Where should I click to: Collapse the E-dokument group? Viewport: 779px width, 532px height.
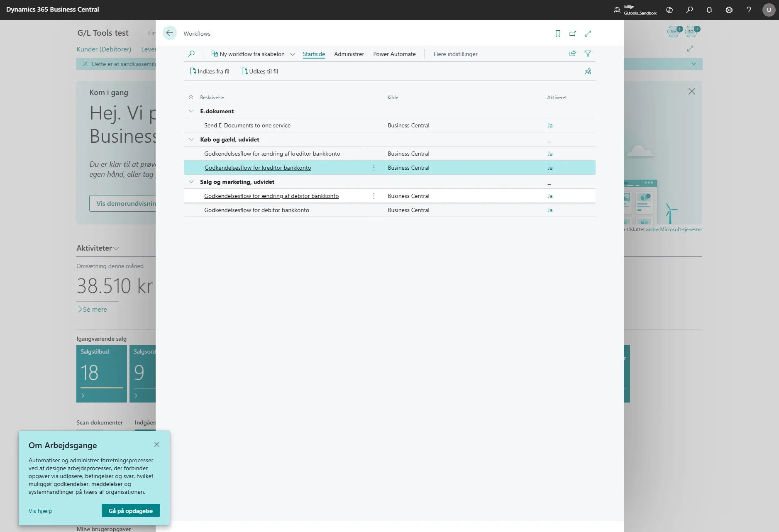pos(191,111)
